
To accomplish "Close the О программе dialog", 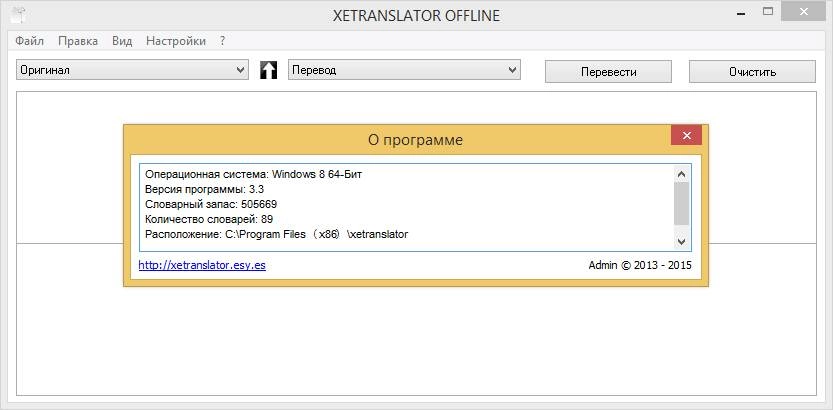I will (x=686, y=135).
